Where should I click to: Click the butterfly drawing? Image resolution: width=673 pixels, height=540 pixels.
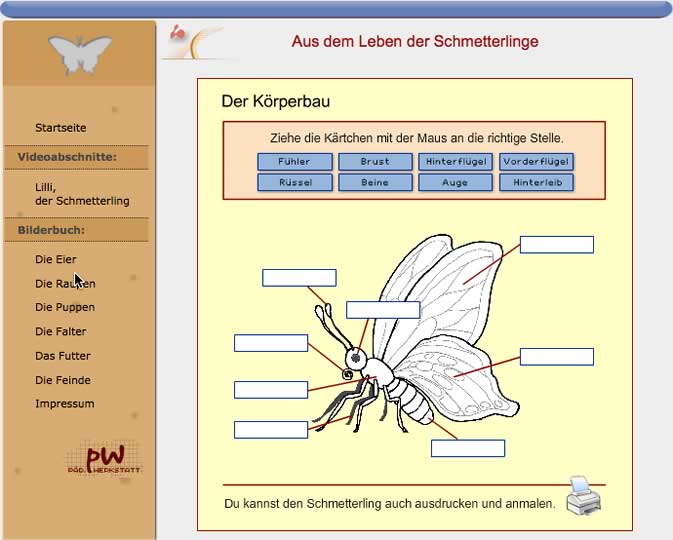pyautogui.click(x=415, y=335)
